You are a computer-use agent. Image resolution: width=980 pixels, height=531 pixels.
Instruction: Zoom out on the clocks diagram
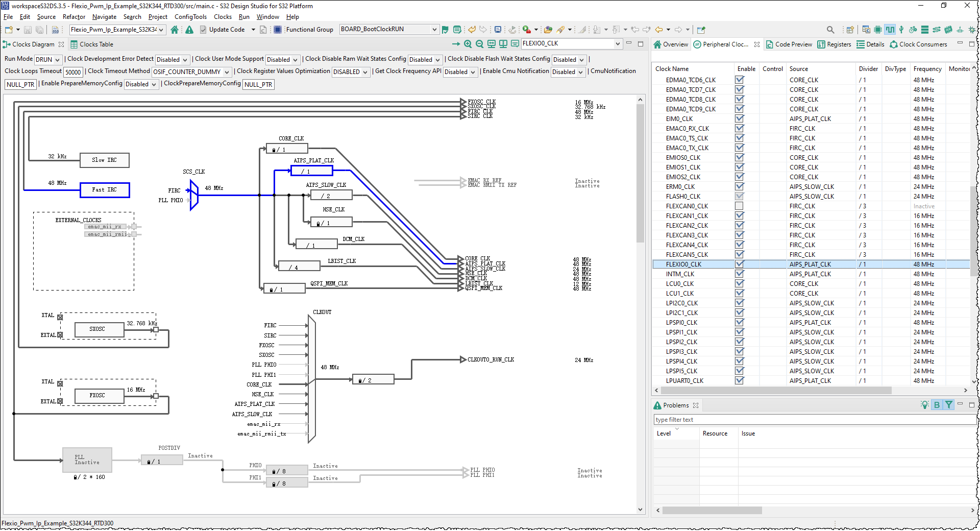click(479, 44)
